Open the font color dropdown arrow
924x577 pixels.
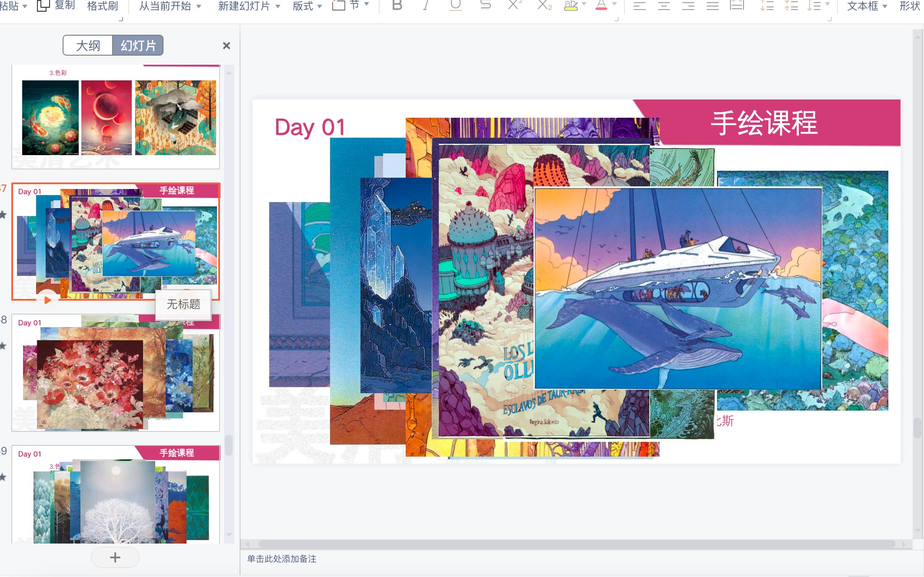coord(614,4)
